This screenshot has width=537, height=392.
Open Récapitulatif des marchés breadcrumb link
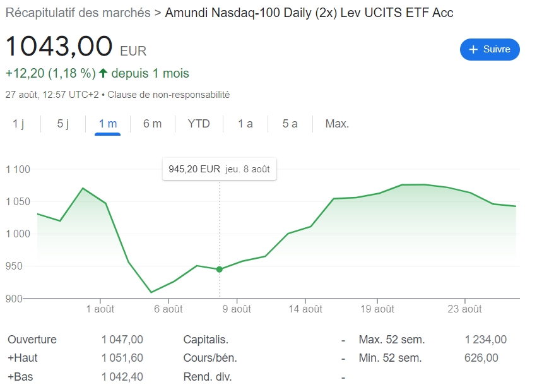click(x=78, y=13)
